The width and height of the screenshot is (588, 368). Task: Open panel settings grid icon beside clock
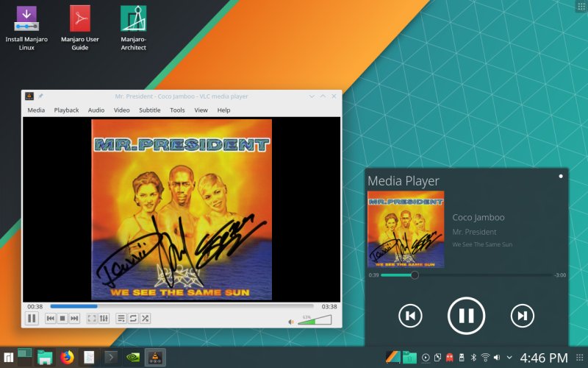(580, 357)
